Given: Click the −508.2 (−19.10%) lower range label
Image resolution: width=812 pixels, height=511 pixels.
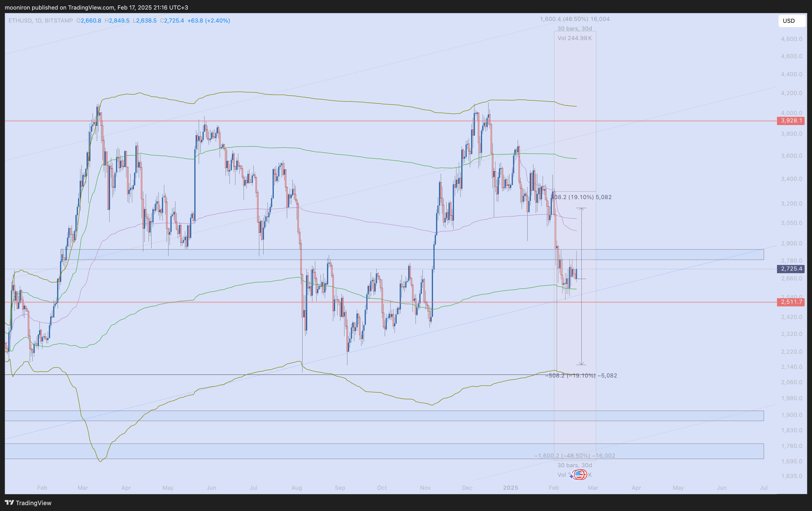Looking at the screenshot, I should pos(581,375).
